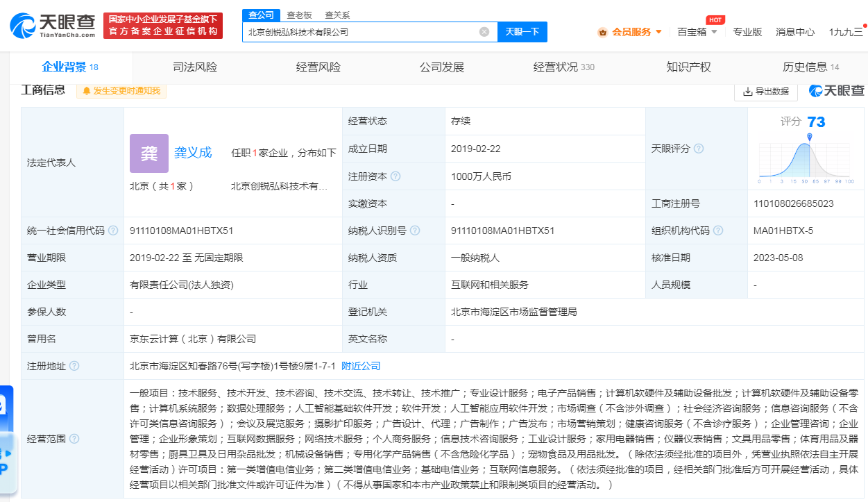Click the official credit agency banner

click(x=163, y=26)
